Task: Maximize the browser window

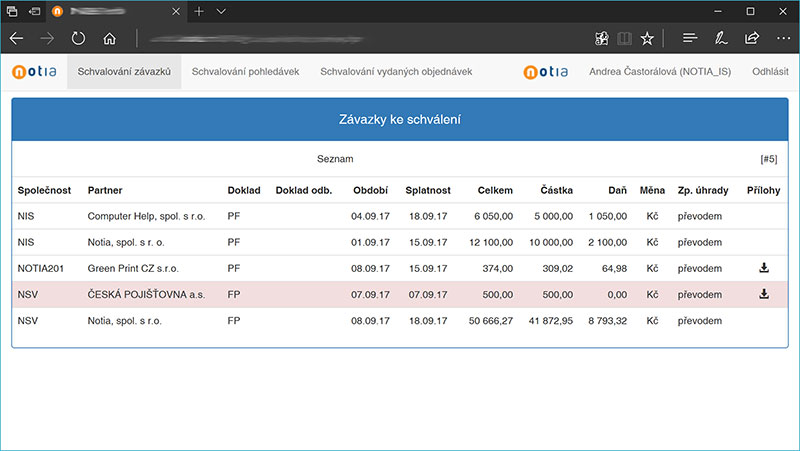Action: 751,11
